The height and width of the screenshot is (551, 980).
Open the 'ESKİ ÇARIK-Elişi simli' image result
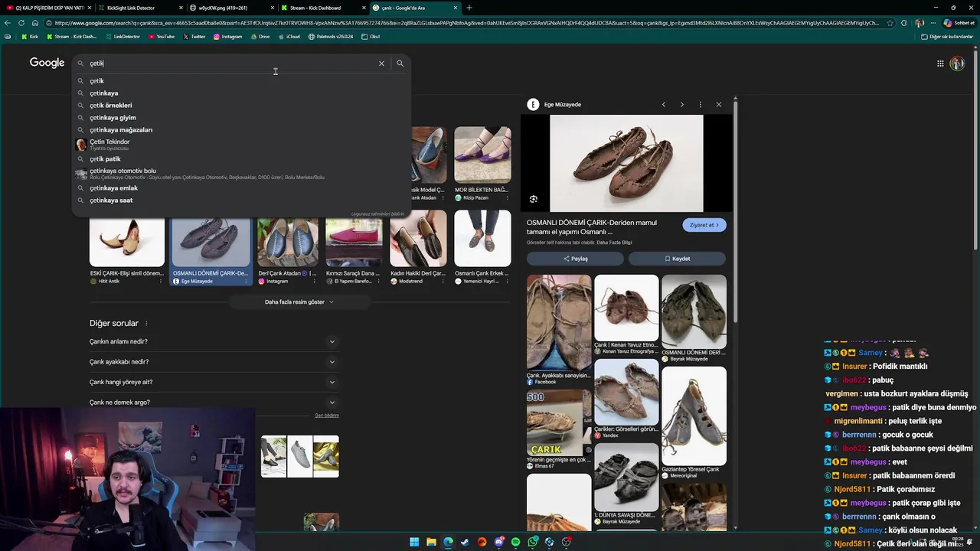pos(127,247)
